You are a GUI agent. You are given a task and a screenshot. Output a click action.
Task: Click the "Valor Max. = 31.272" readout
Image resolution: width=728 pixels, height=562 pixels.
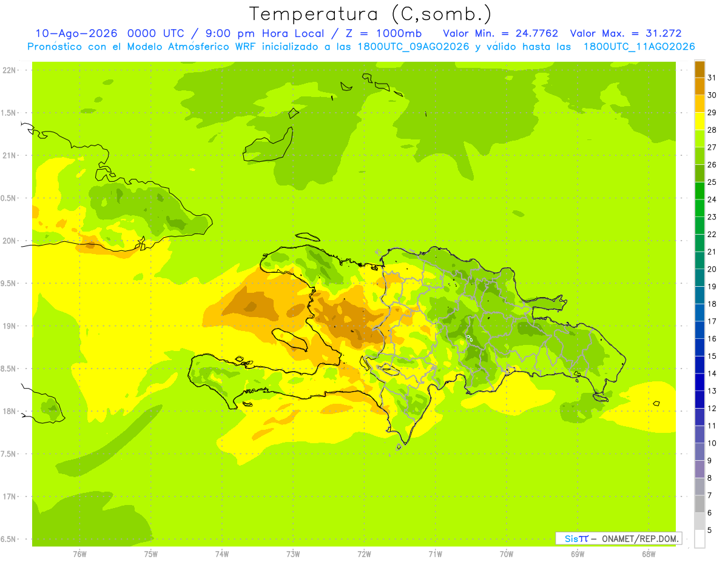625,33
